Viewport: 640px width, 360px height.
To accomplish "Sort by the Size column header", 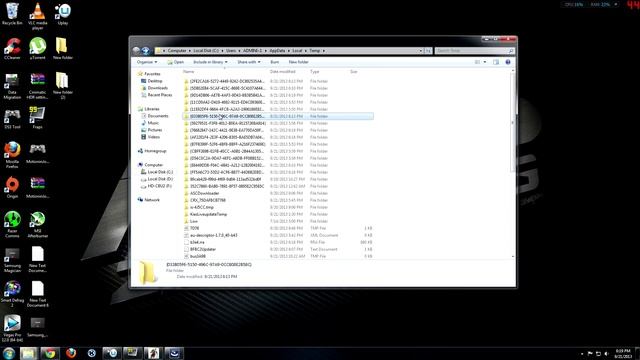I will point(353,71).
